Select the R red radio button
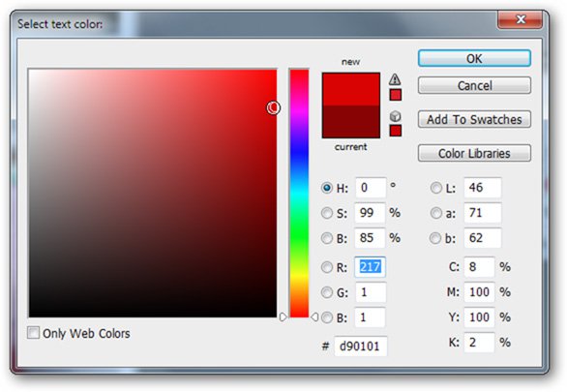 pos(326,267)
